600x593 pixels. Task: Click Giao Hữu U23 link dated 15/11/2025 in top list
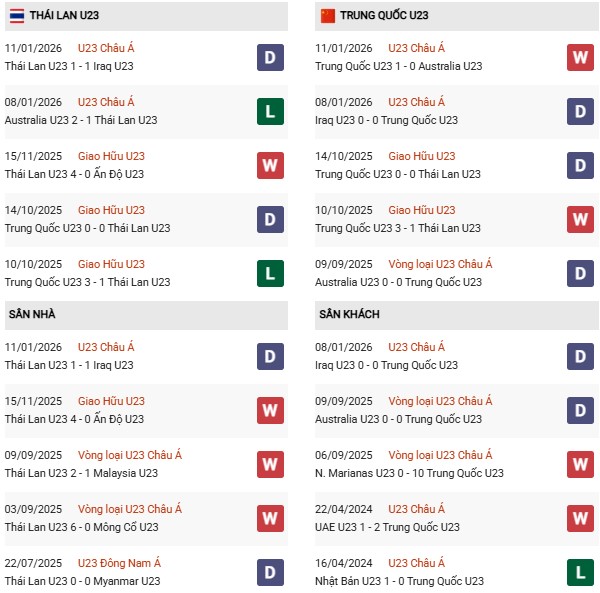(x=111, y=156)
